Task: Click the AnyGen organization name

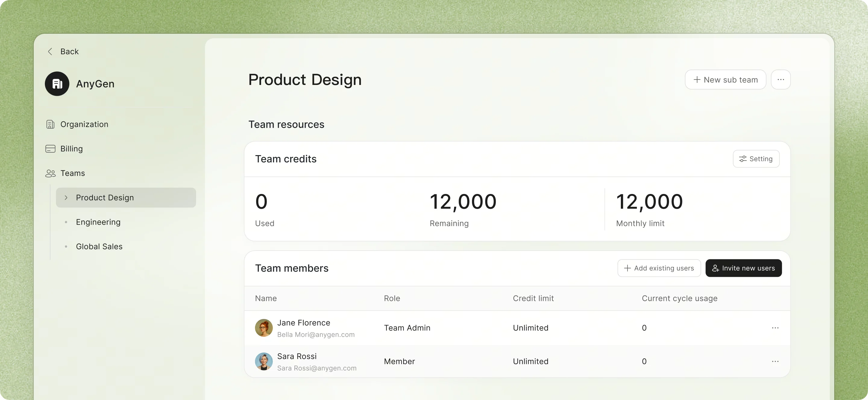Action: point(95,84)
